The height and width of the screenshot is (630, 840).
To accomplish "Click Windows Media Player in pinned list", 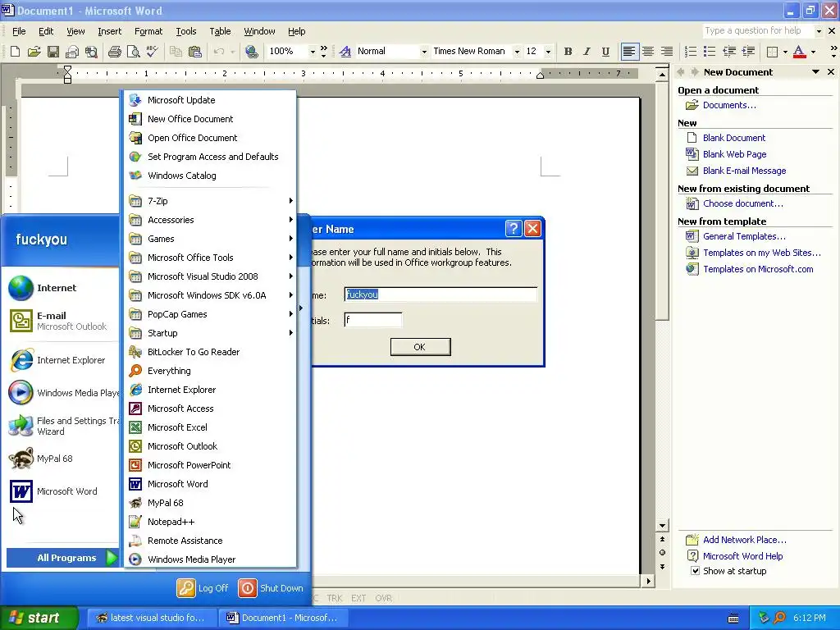I will 62,393.
